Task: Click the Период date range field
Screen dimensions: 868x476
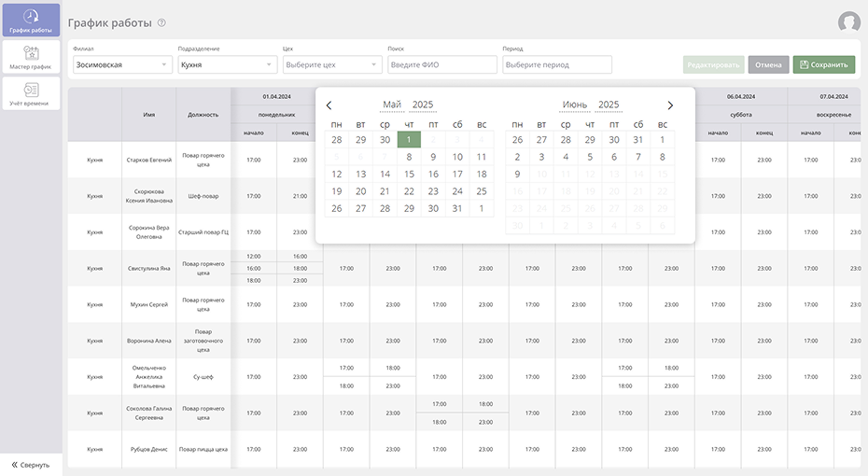Action: [557, 65]
